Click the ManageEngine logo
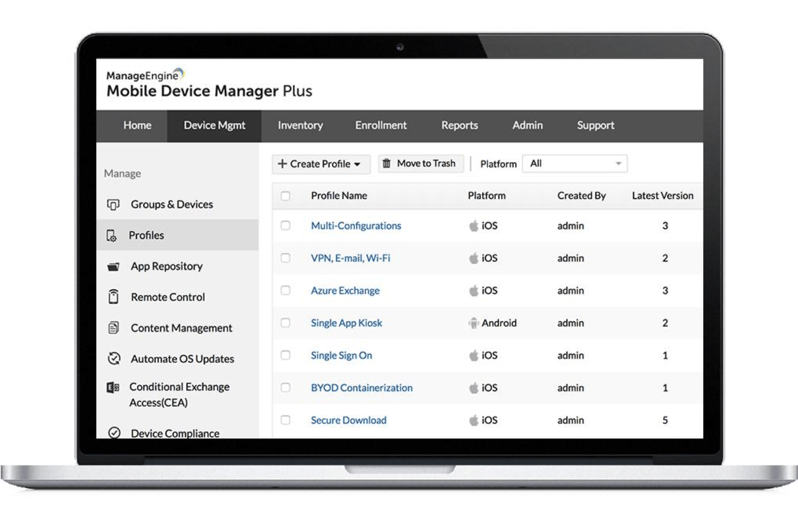 coord(209,84)
